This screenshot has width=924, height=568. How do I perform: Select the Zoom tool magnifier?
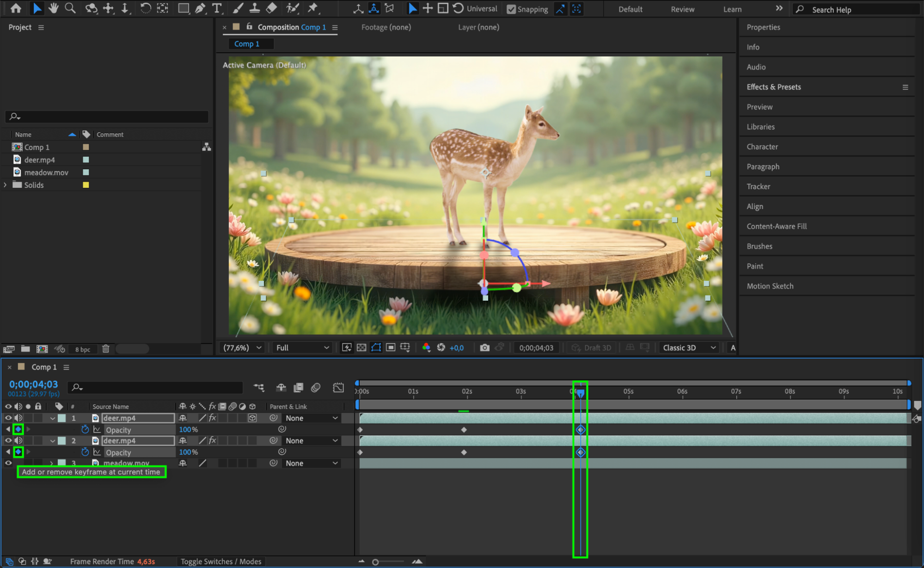(x=70, y=8)
